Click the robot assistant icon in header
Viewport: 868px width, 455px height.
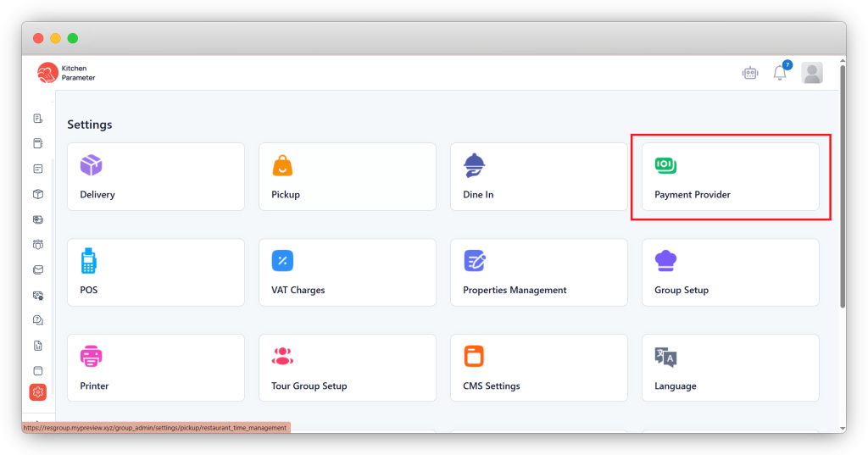749,73
